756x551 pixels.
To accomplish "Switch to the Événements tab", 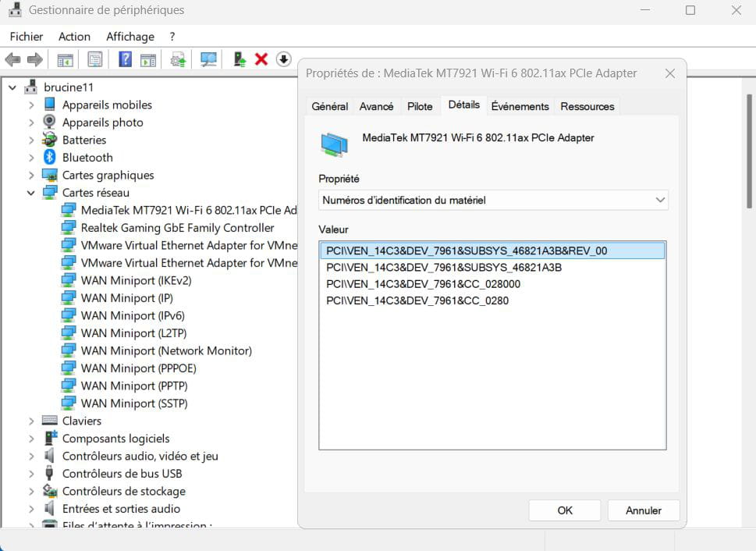I will pos(520,107).
